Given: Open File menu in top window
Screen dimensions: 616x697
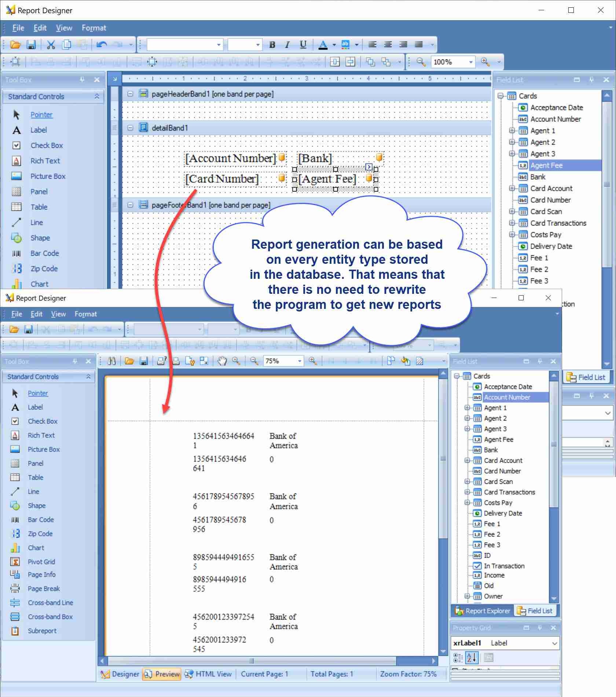Looking at the screenshot, I should pyautogui.click(x=18, y=28).
